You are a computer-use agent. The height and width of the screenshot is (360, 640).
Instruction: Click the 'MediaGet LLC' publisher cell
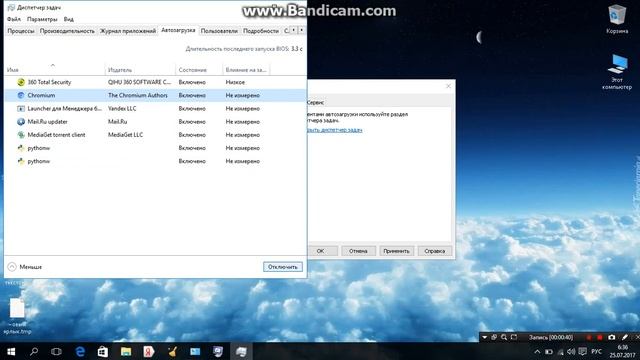(125, 135)
